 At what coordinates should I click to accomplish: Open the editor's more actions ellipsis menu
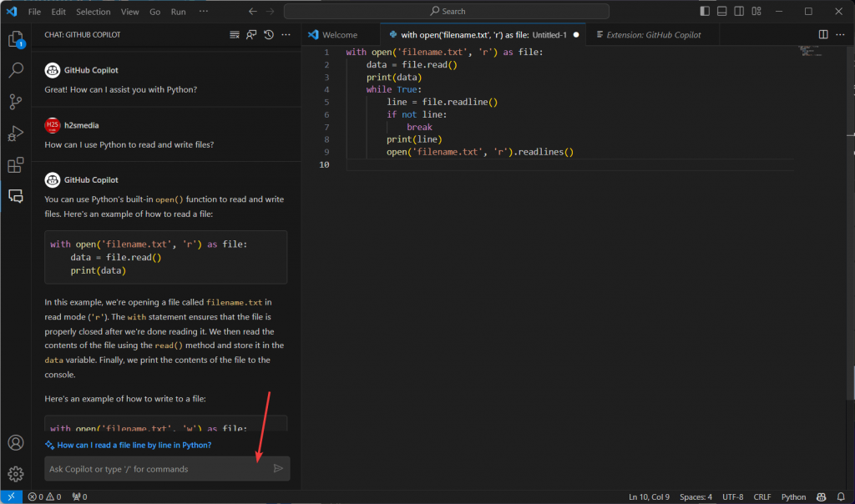(x=840, y=33)
